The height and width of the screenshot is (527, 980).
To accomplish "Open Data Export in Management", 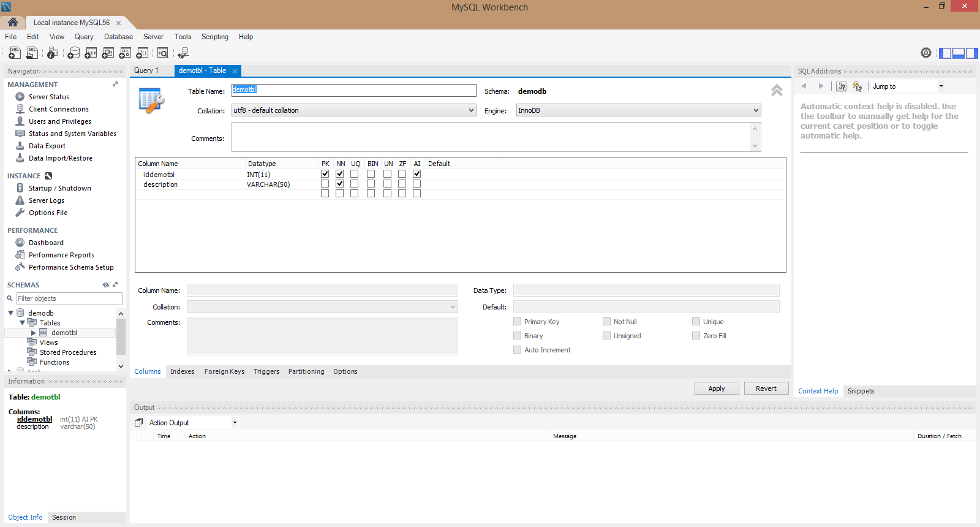I will click(47, 146).
